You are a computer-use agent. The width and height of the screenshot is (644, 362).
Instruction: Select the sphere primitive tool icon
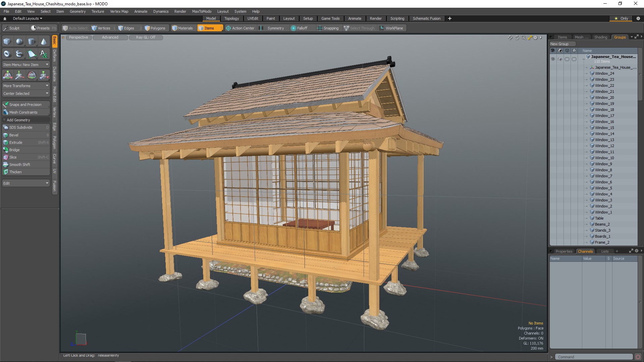[19, 42]
